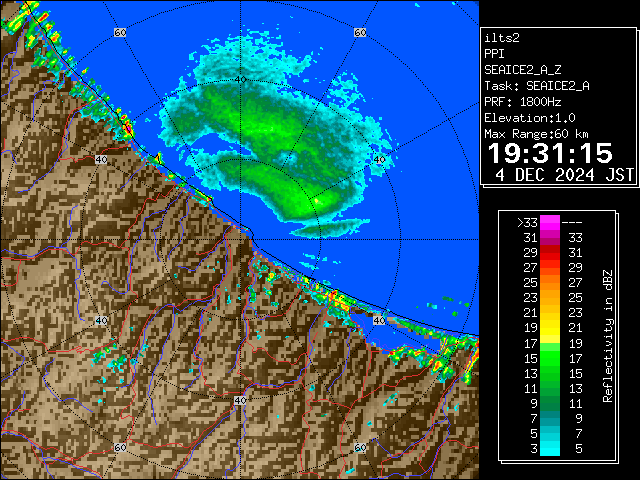Click the 'PRF: 1800Hz' text
Screen dimensions: 640x480
(522, 102)
